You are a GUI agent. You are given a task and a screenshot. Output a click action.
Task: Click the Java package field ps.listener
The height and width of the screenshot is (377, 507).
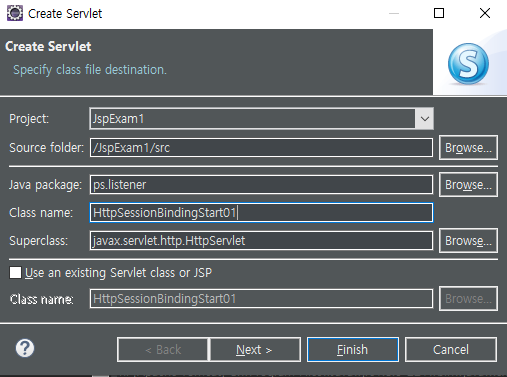(261, 185)
